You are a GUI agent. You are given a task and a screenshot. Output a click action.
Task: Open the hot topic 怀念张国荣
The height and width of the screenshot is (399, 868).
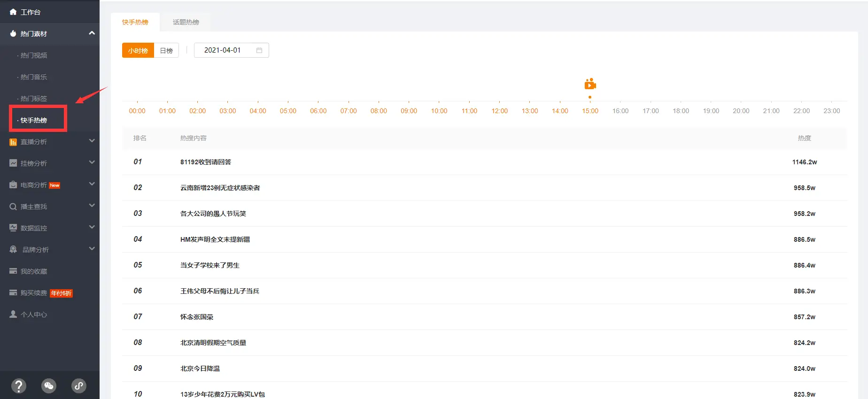pyautogui.click(x=197, y=317)
